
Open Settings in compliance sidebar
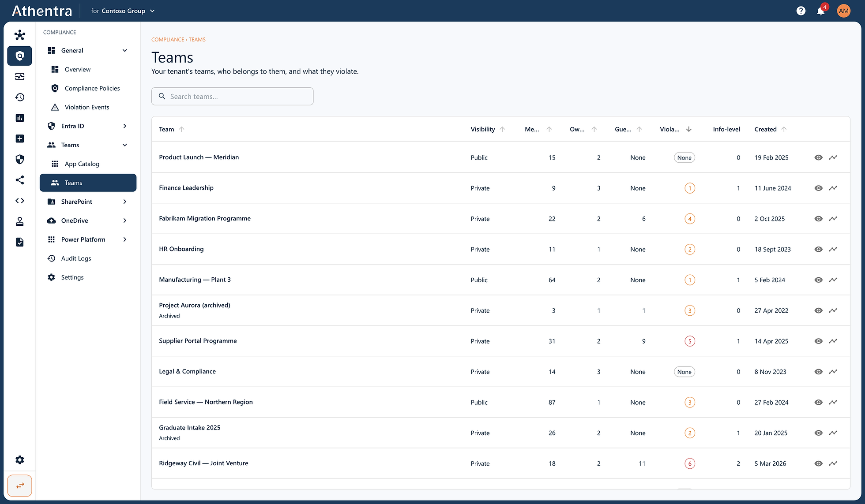point(88,277)
